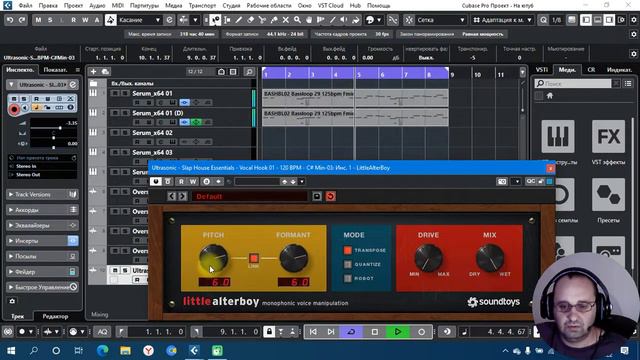Open the track list search magnifier

(249, 71)
